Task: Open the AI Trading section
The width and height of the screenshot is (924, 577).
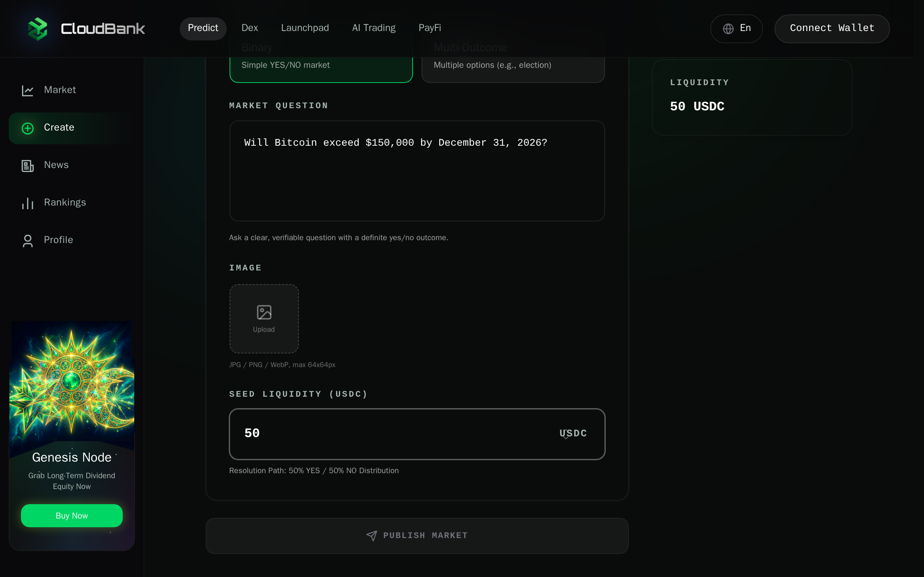Action: click(374, 28)
